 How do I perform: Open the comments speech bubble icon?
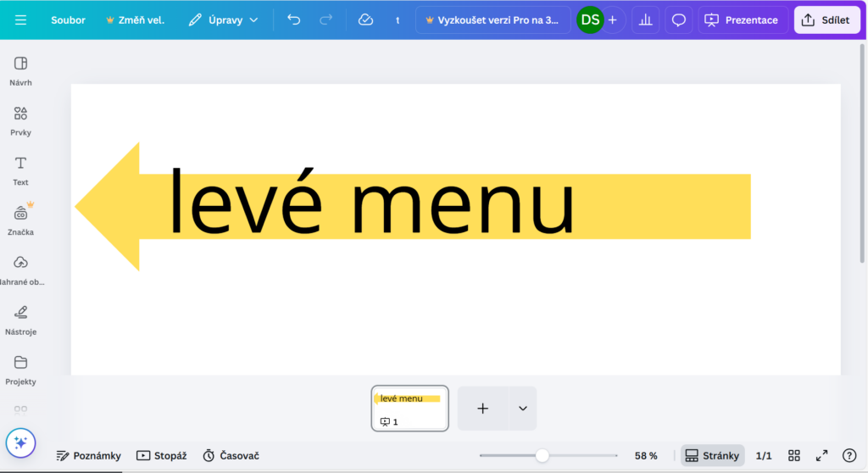click(x=679, y=19)
